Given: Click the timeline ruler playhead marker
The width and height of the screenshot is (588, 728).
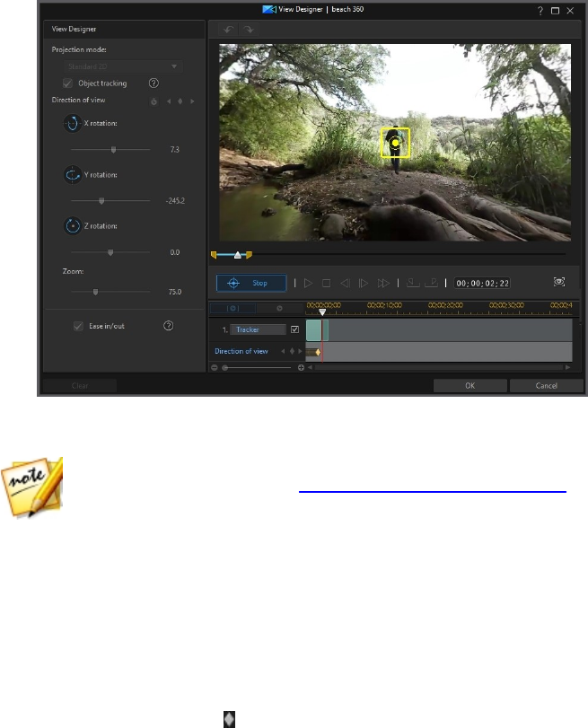Looking at the screenshot, I should pyautogui.click(x=322, y=312).
